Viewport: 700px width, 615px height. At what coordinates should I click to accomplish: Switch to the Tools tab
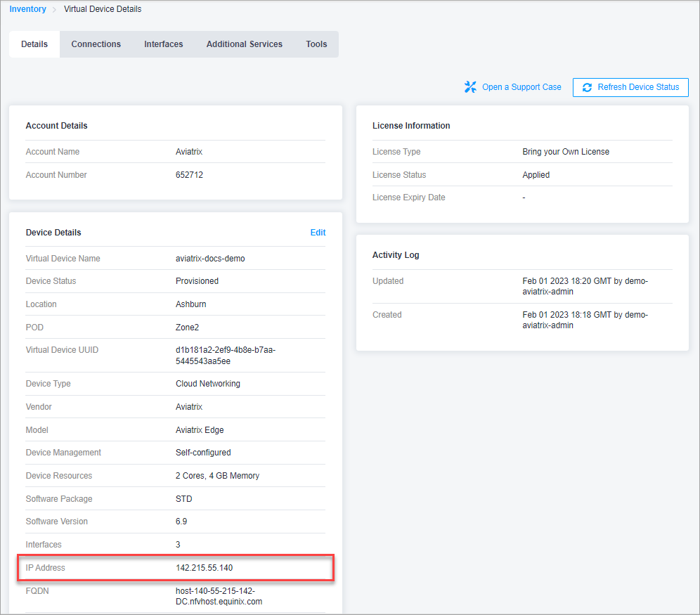(x=316, y=44)
